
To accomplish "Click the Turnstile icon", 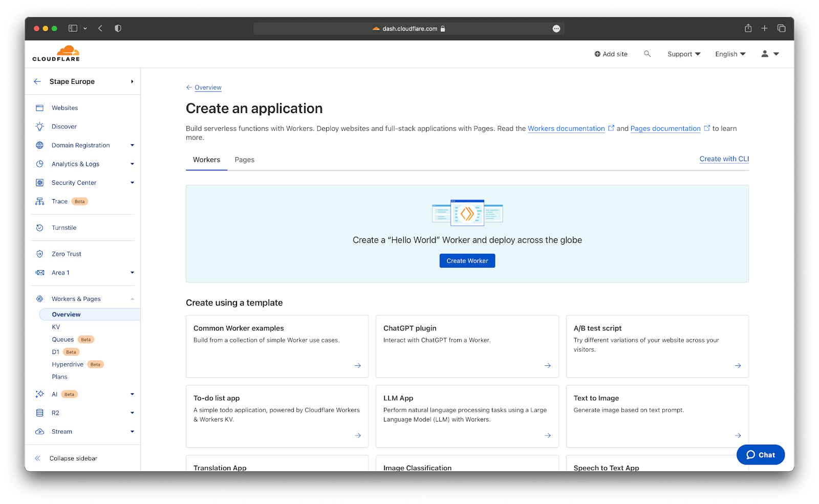I will tap(39, 228).
